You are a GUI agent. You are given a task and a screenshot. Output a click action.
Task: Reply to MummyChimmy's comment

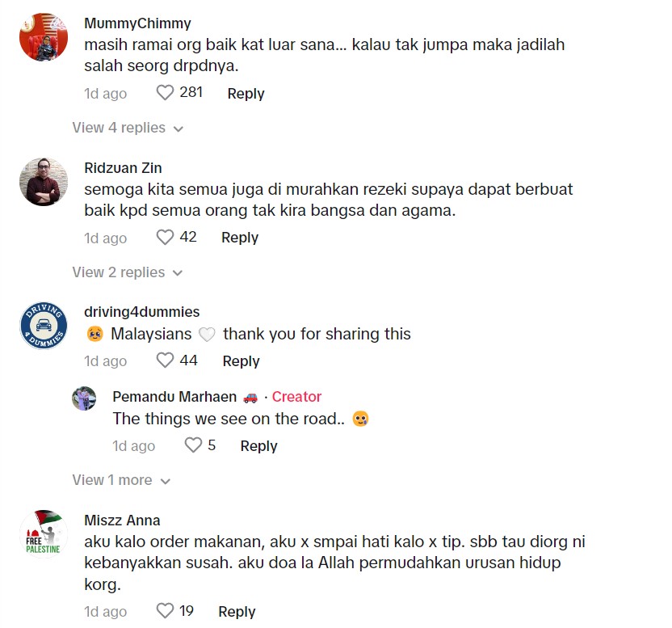246,94
